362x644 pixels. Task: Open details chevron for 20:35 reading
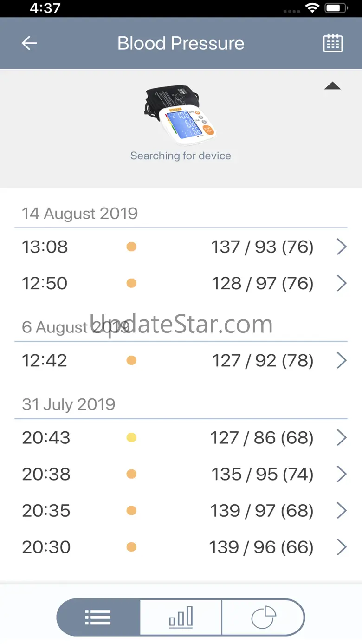click(342, 511)
